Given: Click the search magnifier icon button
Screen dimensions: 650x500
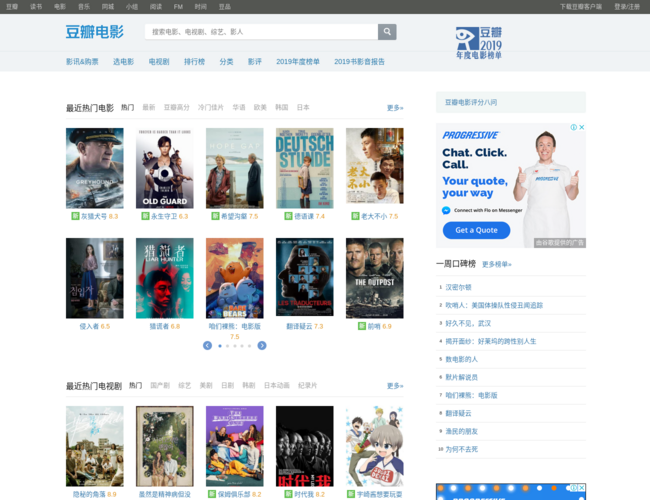Looking at the screenshot, I should [387, 32].
